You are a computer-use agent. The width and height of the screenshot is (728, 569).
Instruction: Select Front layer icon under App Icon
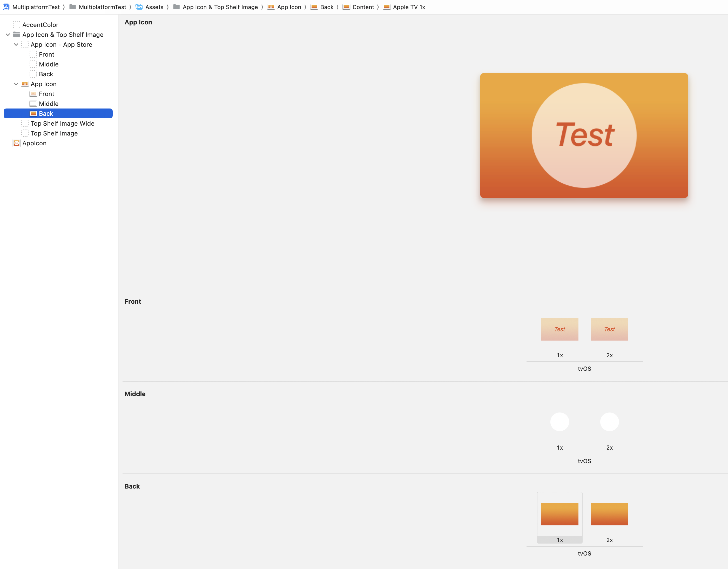(33, 94)
